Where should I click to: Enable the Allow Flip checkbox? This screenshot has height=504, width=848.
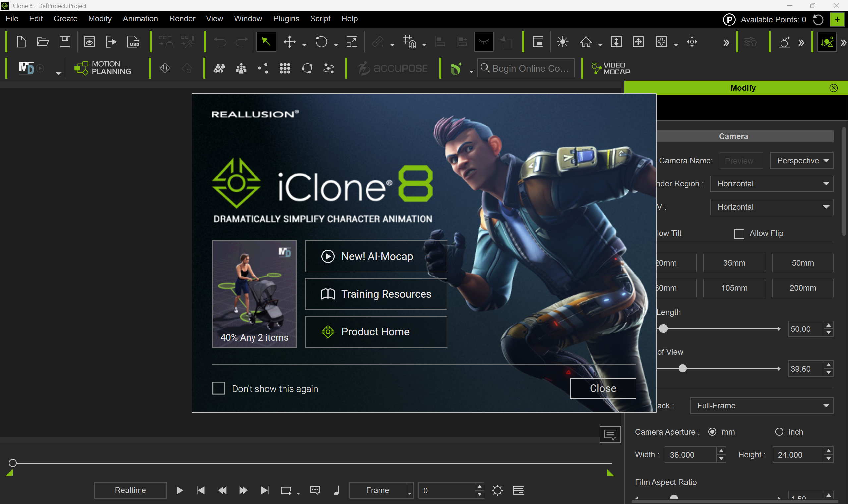[x=739, y=234]
